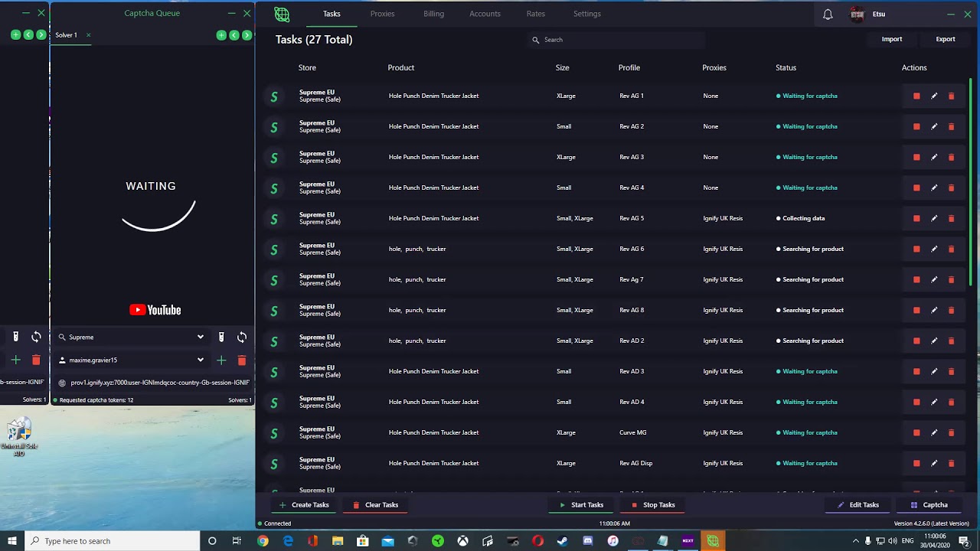Edit the Rev AG 8 task
980x551 pixels.
click(x=934, y=310)
